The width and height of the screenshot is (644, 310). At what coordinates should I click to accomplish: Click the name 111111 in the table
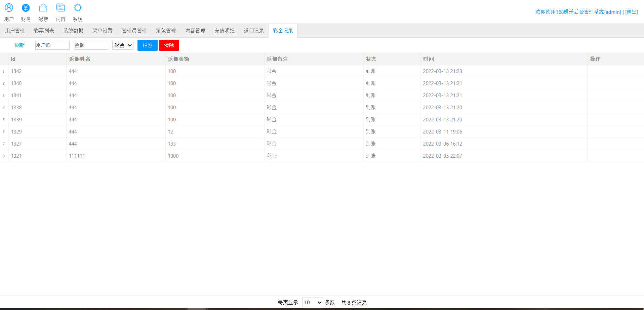pos(77,156)
